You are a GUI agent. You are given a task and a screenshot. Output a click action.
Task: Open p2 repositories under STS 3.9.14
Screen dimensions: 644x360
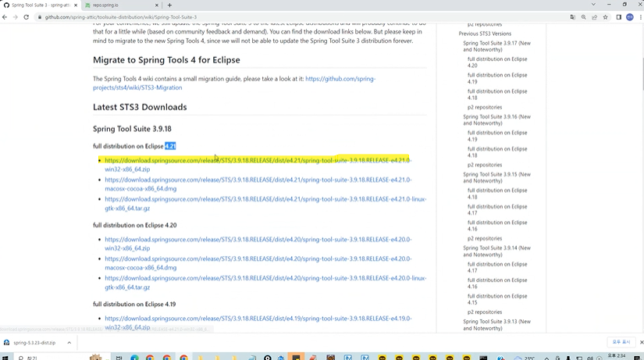pos(485,312)
